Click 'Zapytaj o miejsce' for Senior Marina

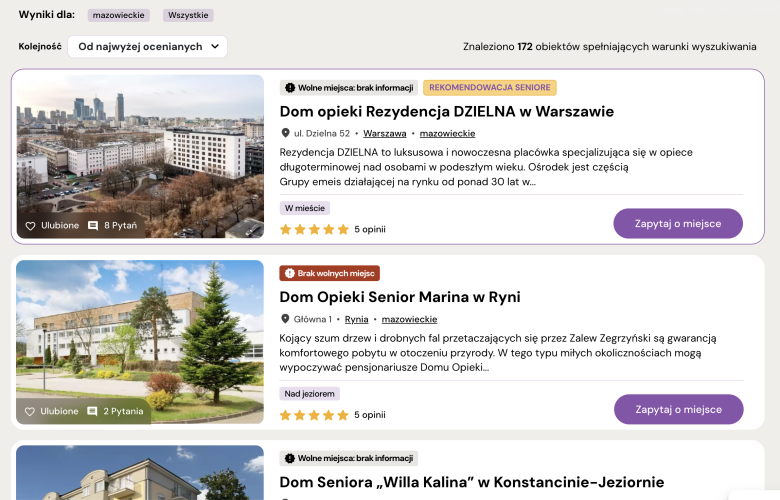(x=679, y=409)
